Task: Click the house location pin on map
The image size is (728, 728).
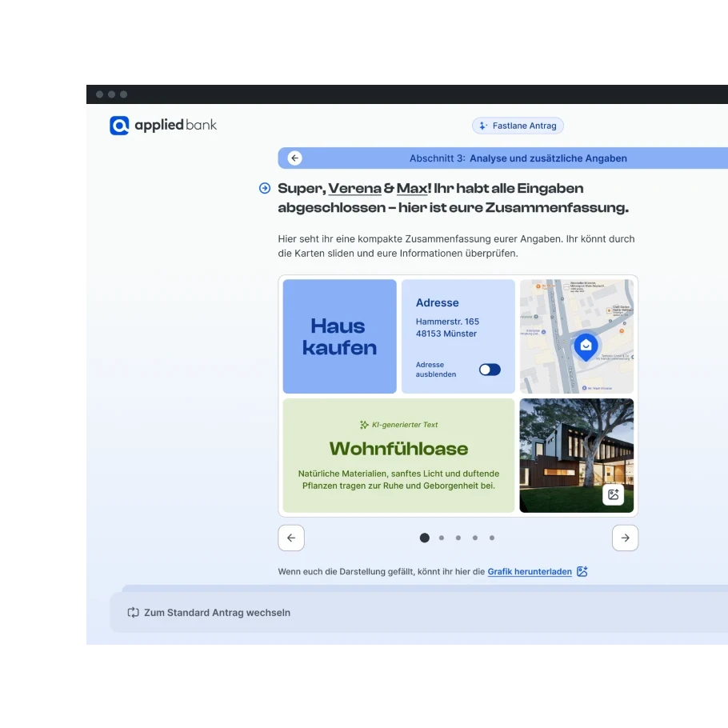Action: (586, 346)
